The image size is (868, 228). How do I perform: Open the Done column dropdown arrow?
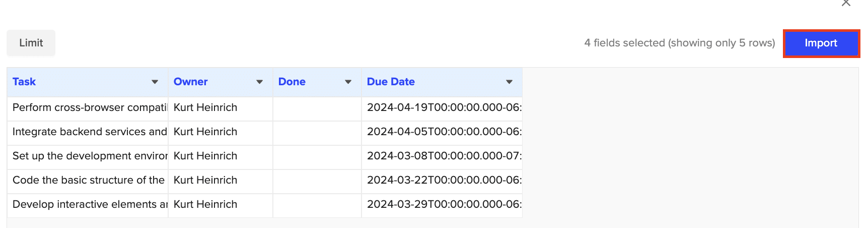point(348,82)
